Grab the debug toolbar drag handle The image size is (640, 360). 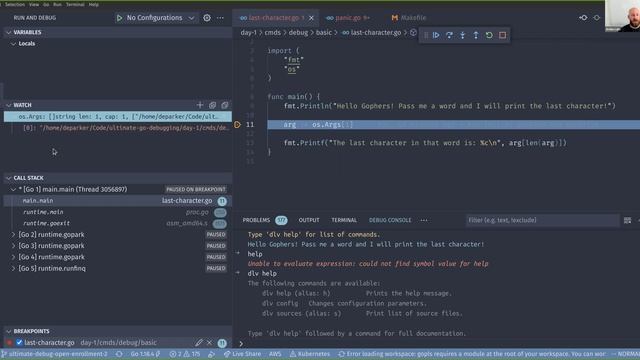(426, 36)
